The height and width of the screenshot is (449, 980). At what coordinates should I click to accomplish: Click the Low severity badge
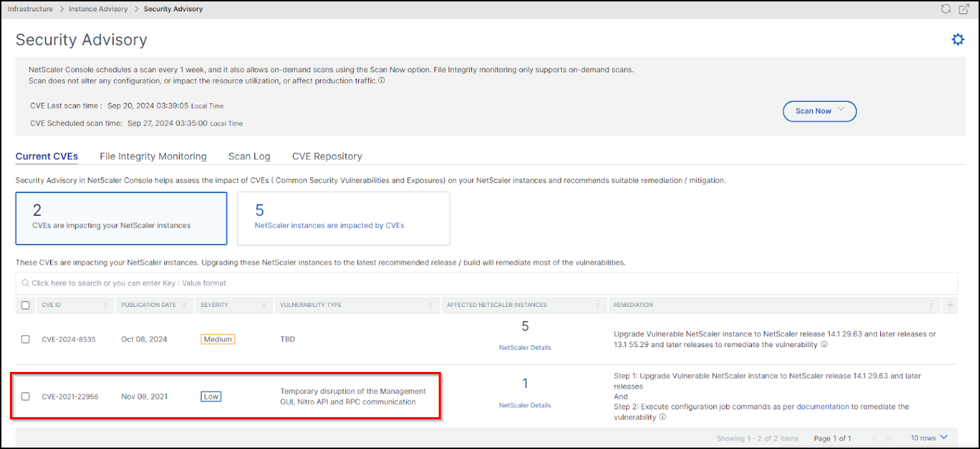[211, 397]
